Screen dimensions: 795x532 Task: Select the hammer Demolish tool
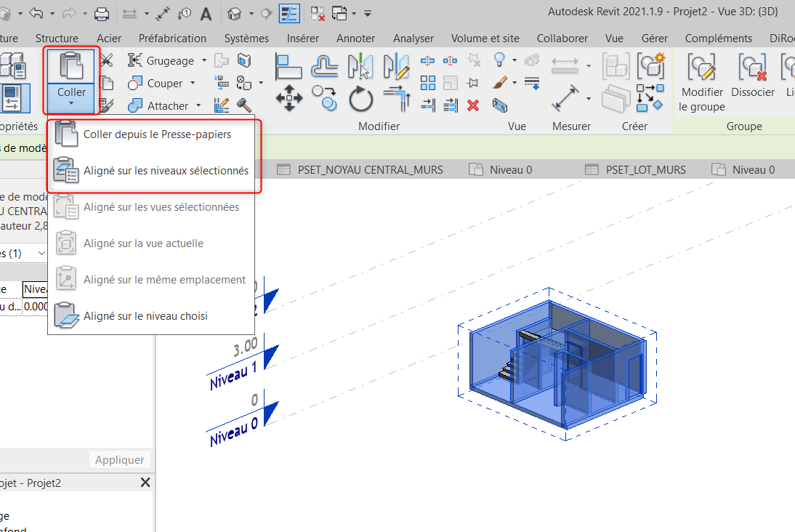(x=243, y=105)
